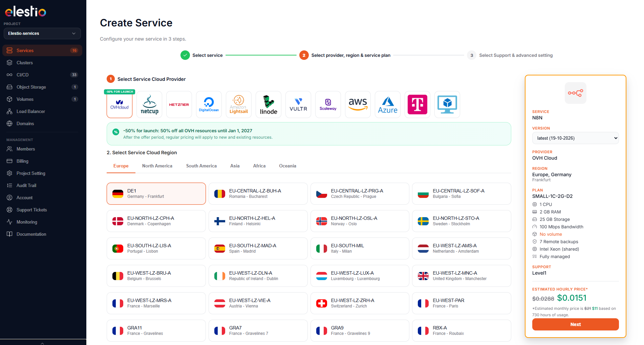Choose Hetzner cloud provider

pos(179,105)
